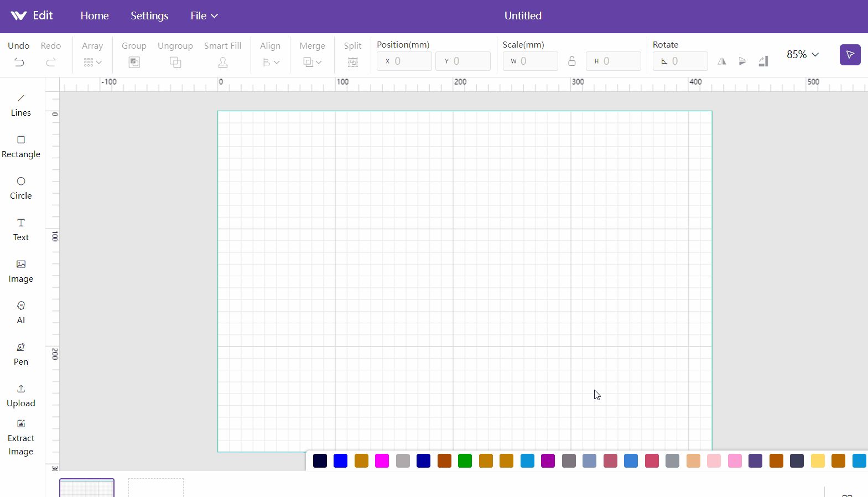Click the Position X input field
The width and height of the screenshot is (868, 497).
[x=404, y=61]
